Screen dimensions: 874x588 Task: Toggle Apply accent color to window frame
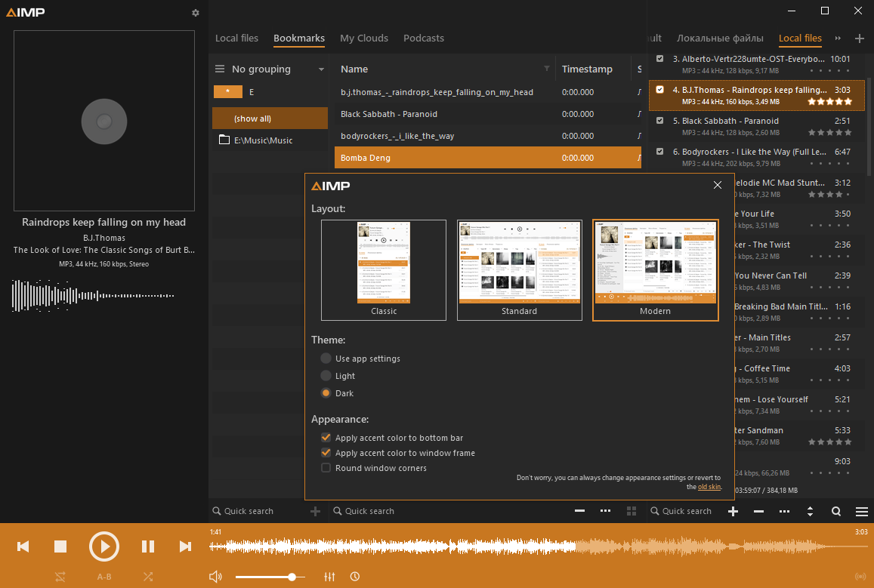pos(326,453)
